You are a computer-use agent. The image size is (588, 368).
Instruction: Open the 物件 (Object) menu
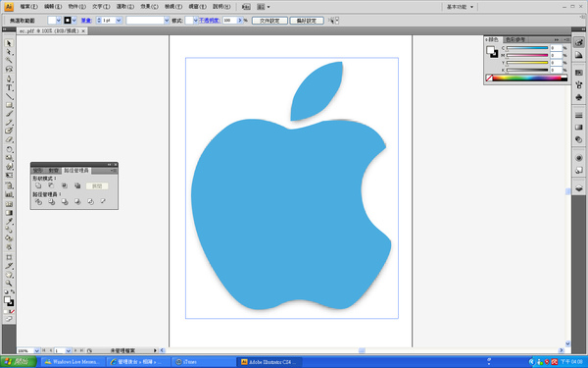click(x=76, y=7)
